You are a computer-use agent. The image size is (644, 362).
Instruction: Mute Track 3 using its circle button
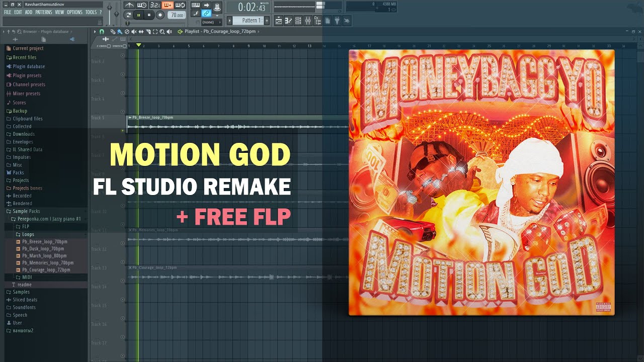pos(122,93)
